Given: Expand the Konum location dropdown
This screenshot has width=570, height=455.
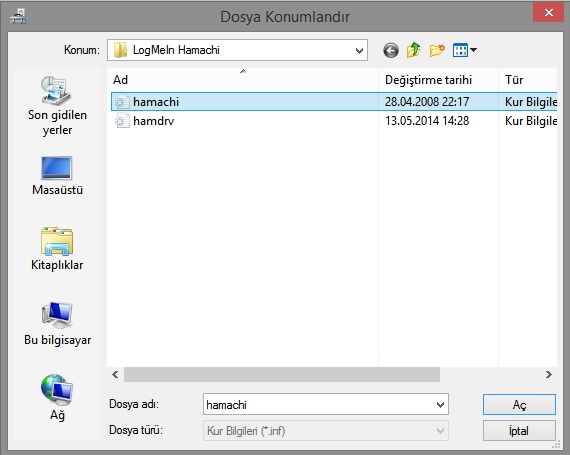Looking at the screenshot, I should tap(359, 50).
